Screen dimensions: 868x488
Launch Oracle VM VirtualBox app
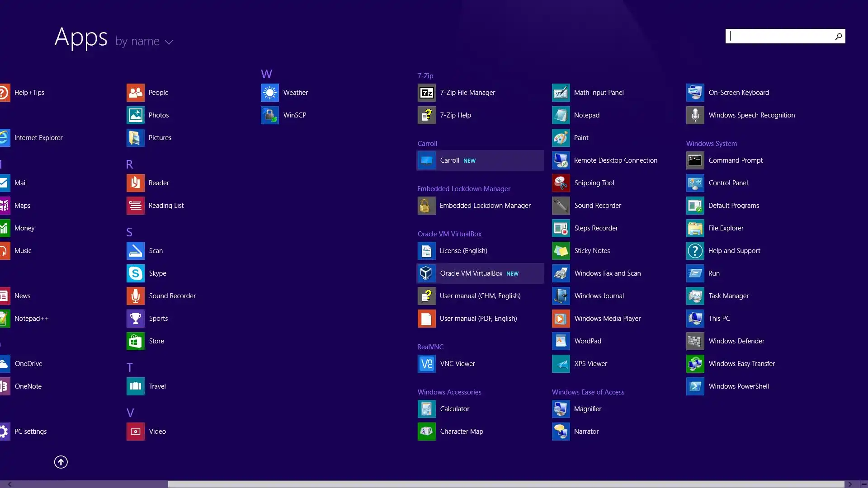(471, 273)
